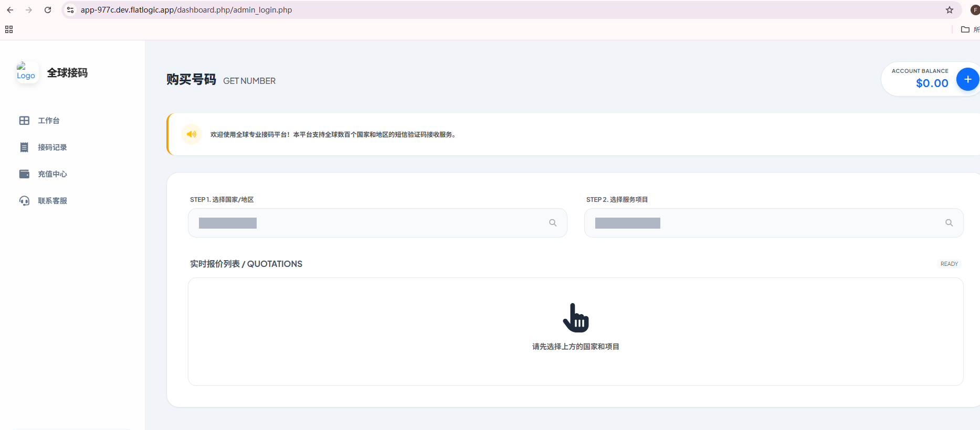Reload the page with browser refresh button
The width and height of the screenshot is (980, 430).
(48, 10)
